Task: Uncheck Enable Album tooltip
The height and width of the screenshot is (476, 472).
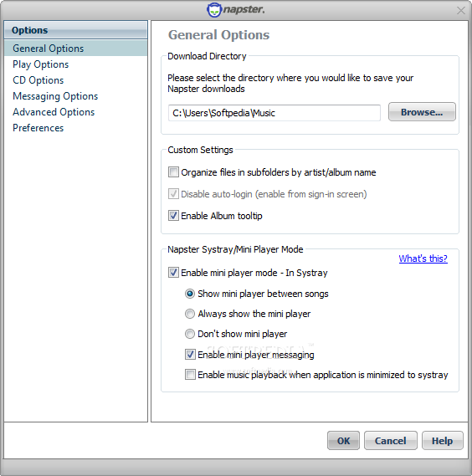Action: pyautogui.click(x=173, y=216)
